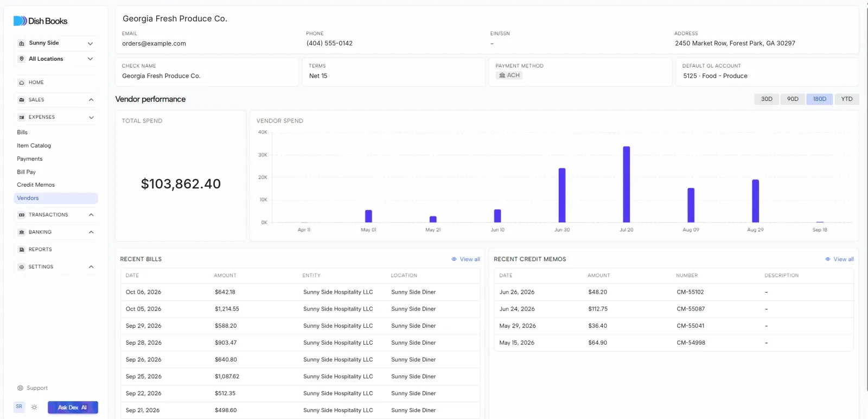Click the ACH payment method badge
The width and height of the screenshot is (868, 419).
click(509, 75)
